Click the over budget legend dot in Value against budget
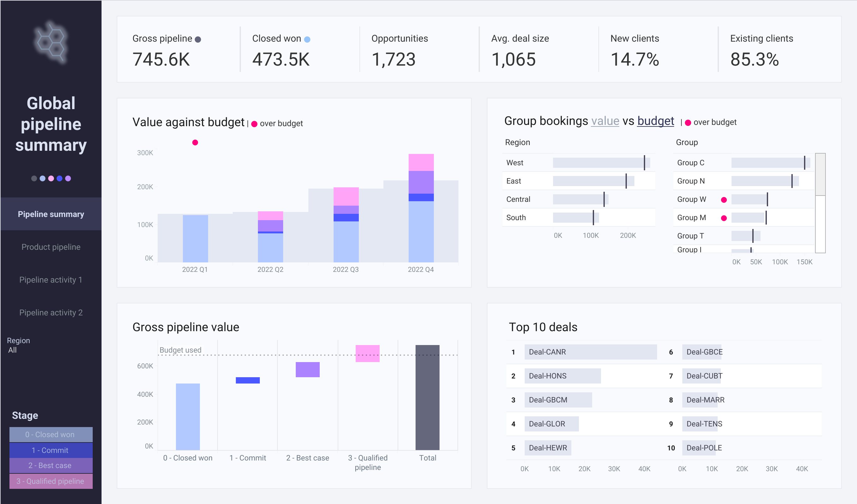This screenshot has width=857, height=504. click(x=254, y=124)
